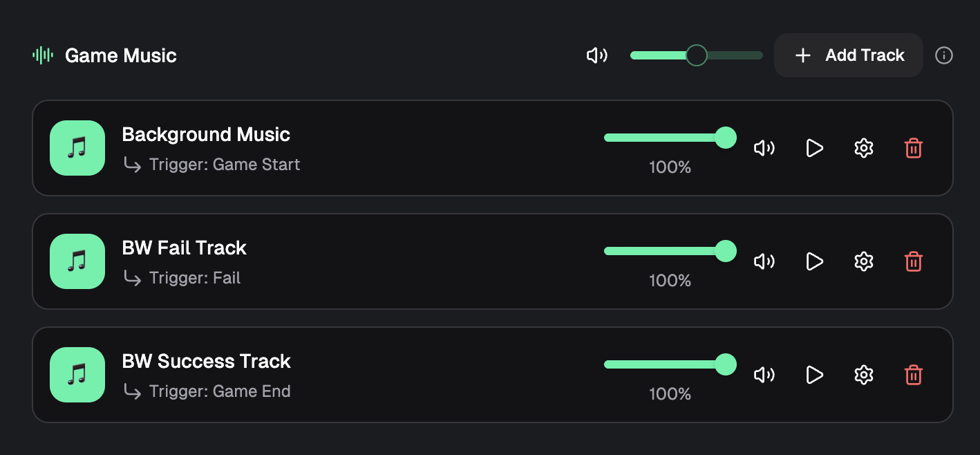Screen dimensions: 980x455
Task: Open BW Success Track settings gear
Action: [864, 375]
